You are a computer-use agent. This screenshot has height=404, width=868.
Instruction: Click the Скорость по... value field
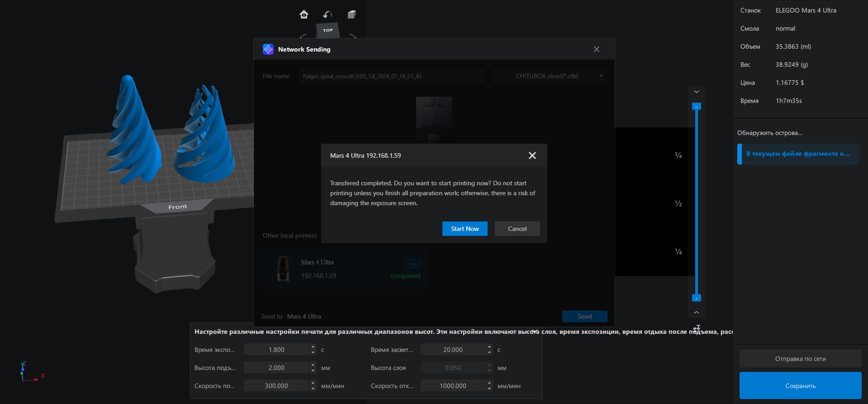click(x=276, y=386)
